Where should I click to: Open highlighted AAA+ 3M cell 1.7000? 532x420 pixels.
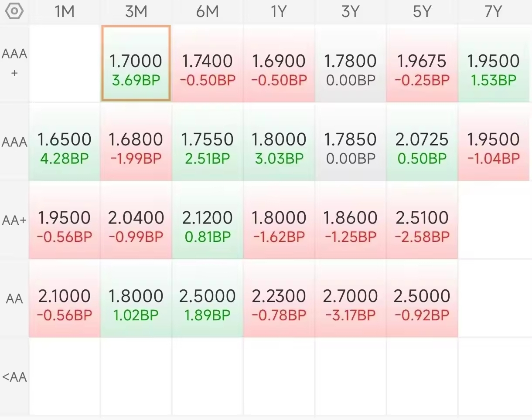click(136, 64)
